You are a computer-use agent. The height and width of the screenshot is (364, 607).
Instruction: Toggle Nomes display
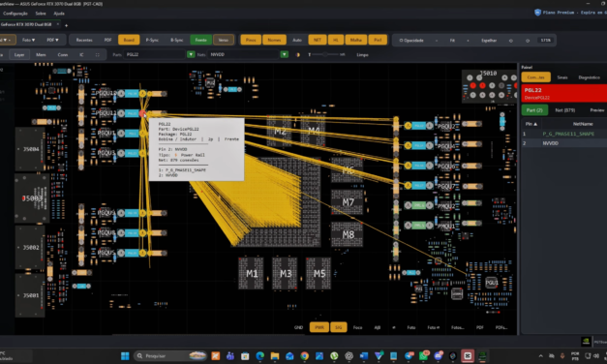point(275,40)
